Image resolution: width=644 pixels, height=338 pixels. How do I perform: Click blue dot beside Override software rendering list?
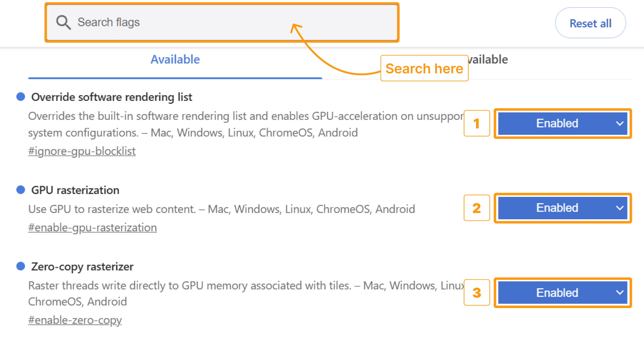tap(21, 97)
